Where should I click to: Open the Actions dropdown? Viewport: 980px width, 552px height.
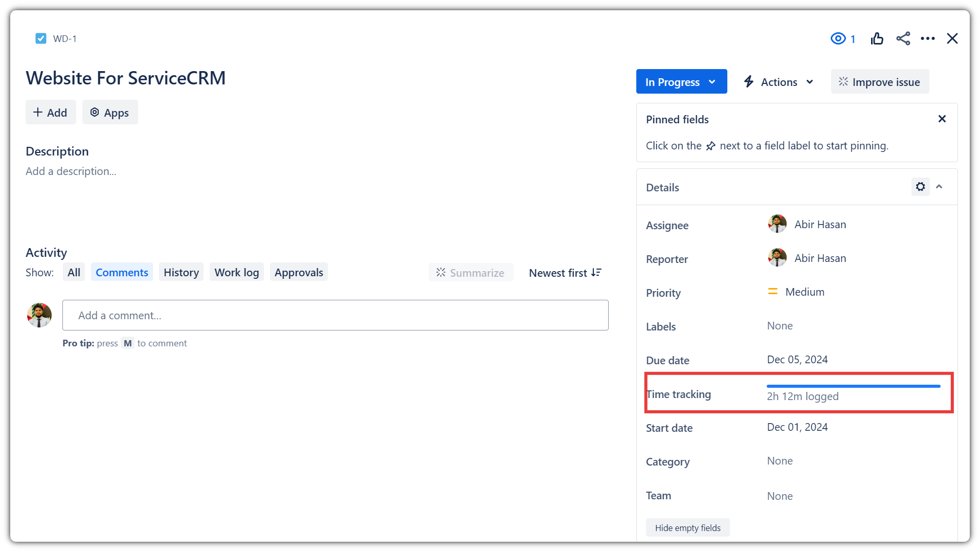(x=778, y=82)
